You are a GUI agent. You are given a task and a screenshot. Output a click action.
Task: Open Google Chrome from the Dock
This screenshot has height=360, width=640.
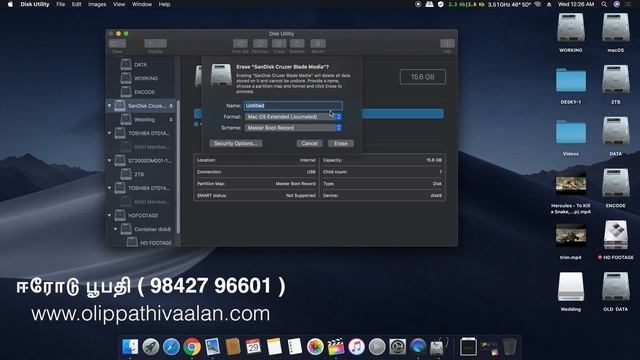coord(192,347)
